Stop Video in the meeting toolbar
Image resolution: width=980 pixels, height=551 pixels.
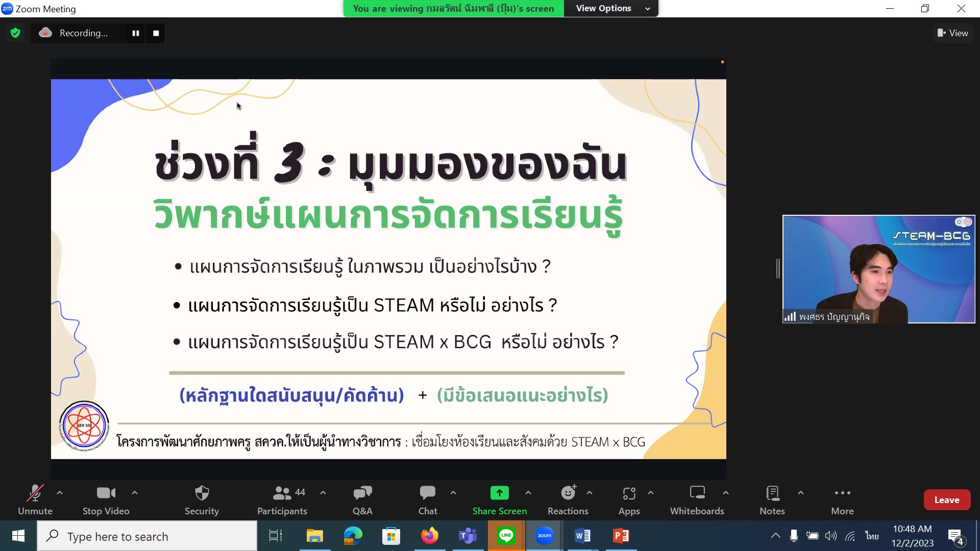pyautogui.click(x=106, y=500)
